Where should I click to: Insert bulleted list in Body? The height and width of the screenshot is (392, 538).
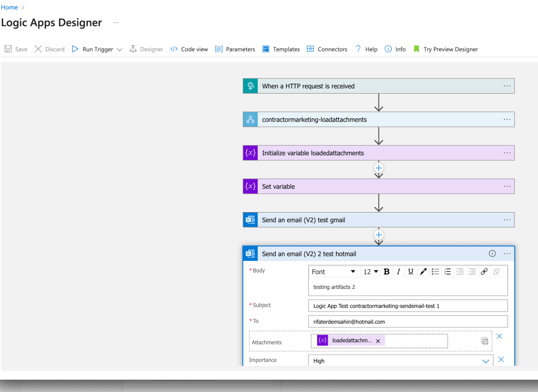(x=435, y=272)
